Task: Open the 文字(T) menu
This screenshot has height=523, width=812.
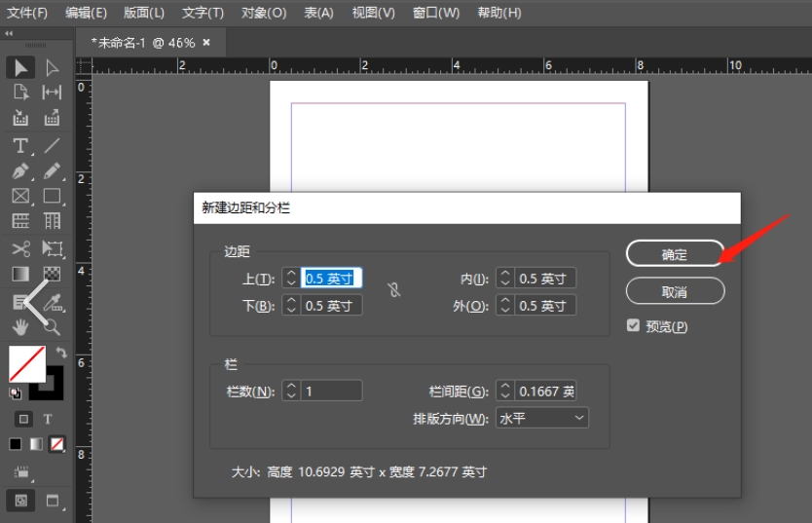Action: 203,13
